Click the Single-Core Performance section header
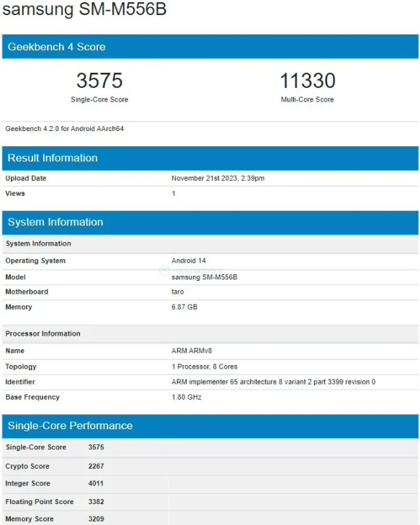This screenshot has height=525, width=420. pos(210,426)
